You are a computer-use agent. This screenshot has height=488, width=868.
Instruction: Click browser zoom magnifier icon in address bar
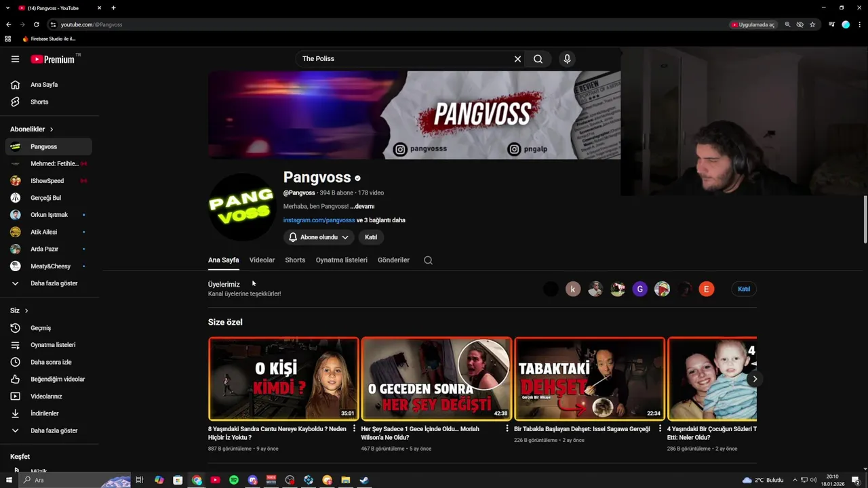(787, 24)
